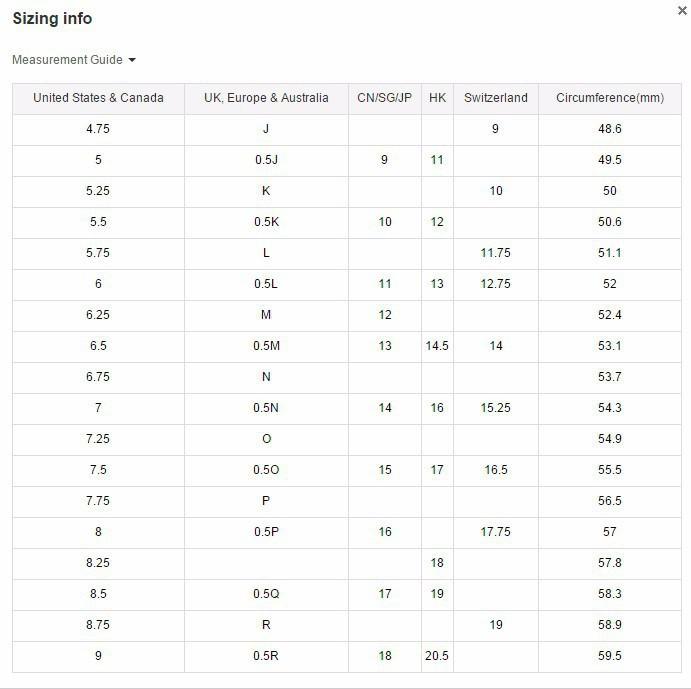Viewport: 691px width, 689px height.
Task: Select the Switzerland size 17.75 cell
Action: (496, 532)
